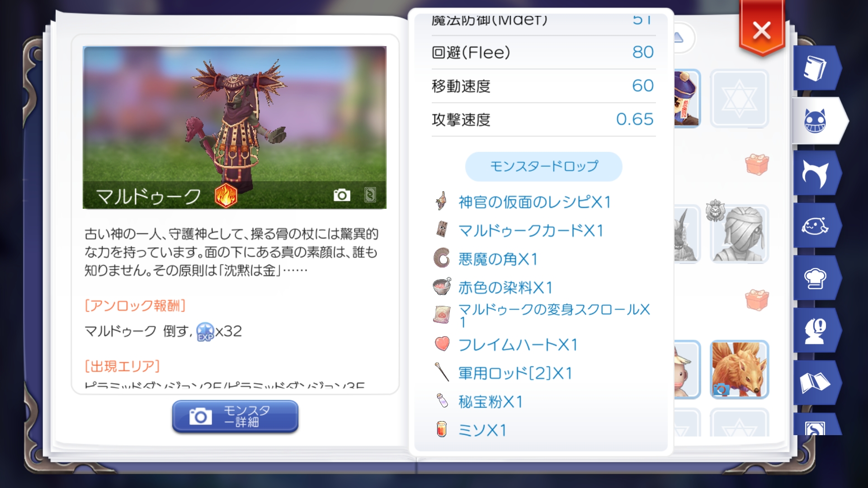Open フレイムハート drop item
This screenshot has width=868, height=488.
coord(518,345)
